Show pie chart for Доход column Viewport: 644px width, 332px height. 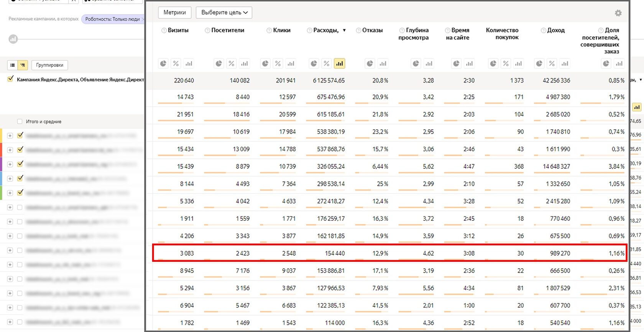point(539,64)
